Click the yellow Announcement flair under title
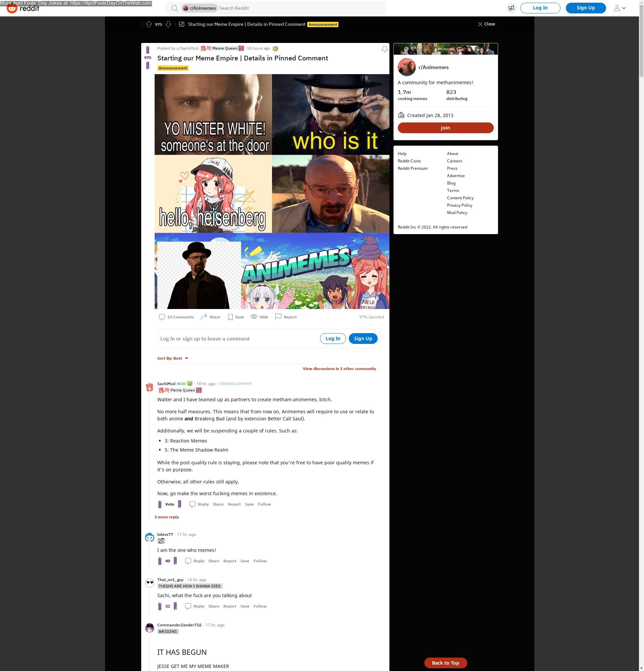 (173, 68)
